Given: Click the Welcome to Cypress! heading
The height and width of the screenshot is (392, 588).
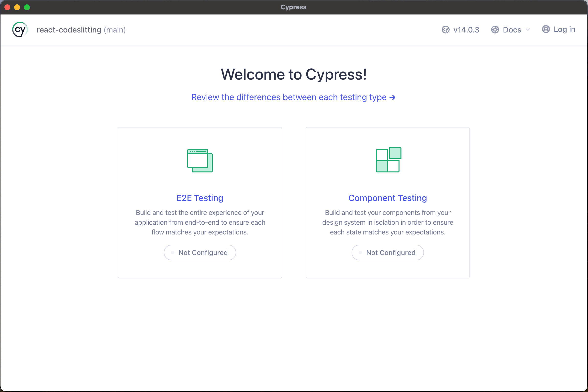Looking at the screenshot, I should coord(294,74).
